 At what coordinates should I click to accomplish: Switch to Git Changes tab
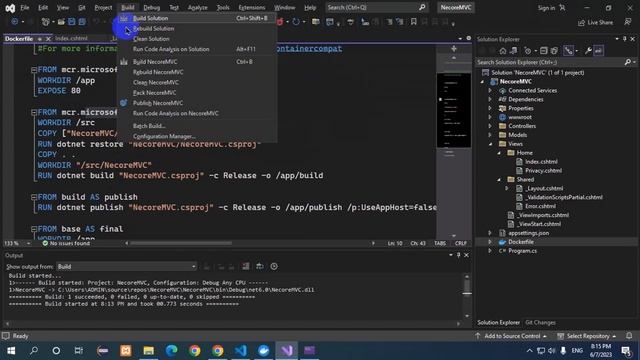pyautogui.click(x=540, y=322)
